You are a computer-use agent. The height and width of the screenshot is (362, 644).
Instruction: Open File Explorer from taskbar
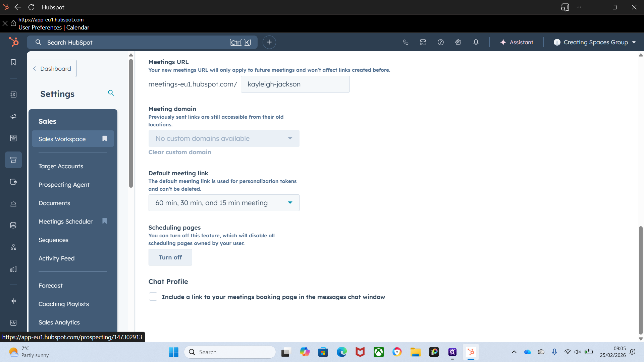coord(415,352)
